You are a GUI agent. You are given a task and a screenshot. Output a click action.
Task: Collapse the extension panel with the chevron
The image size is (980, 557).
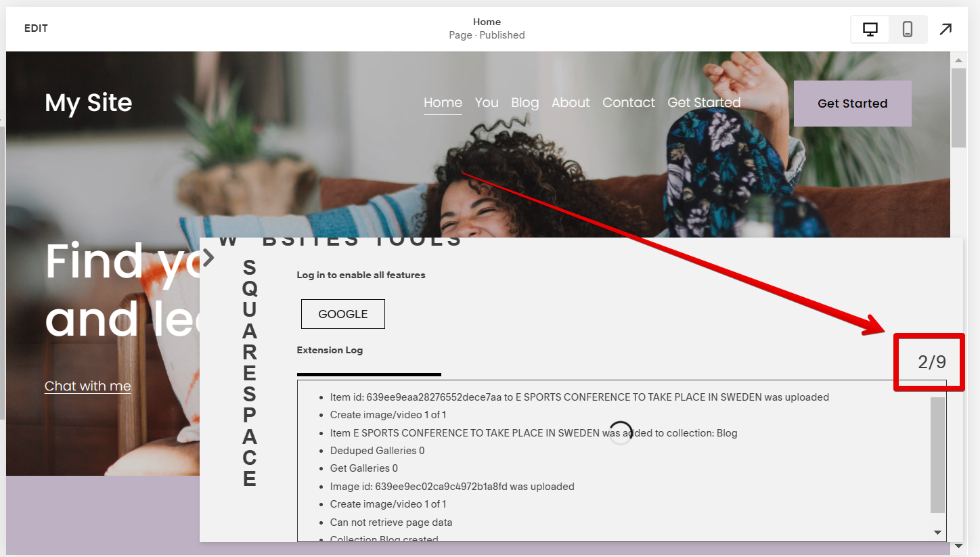click(x=208, y=257)
